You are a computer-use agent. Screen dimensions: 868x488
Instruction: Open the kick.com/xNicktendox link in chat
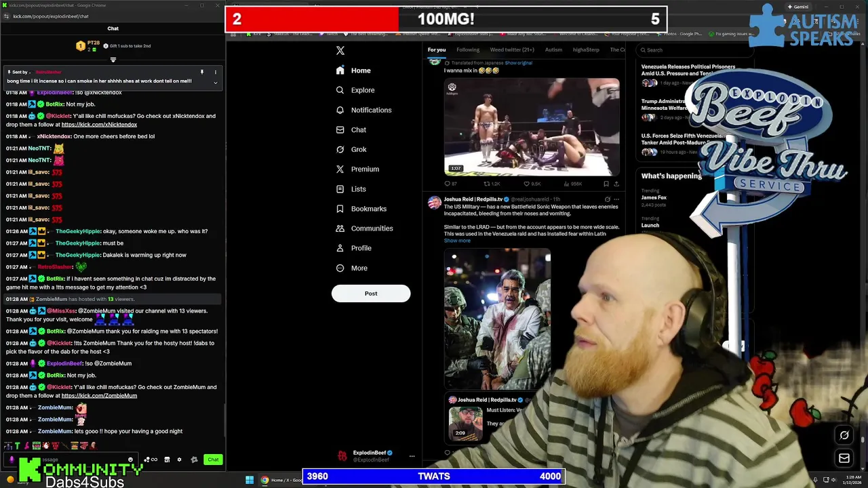point(99,125)
